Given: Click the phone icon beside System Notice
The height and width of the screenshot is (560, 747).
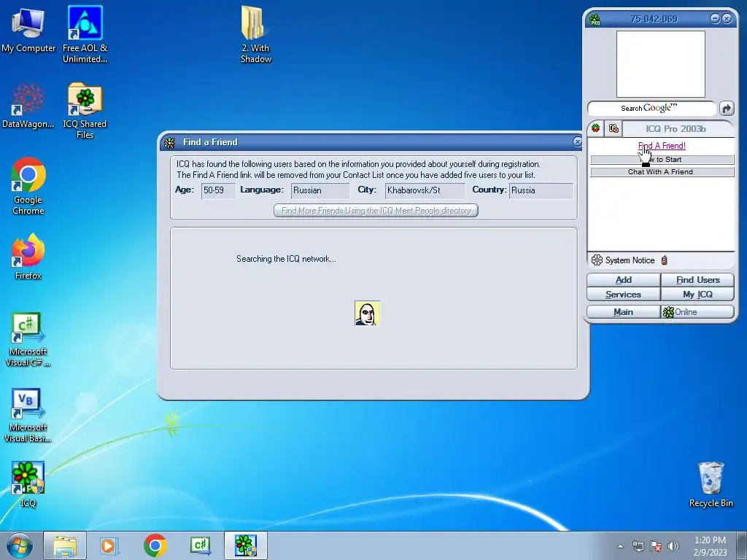Looking at the screenshot, I should click(x=664, y=260).
